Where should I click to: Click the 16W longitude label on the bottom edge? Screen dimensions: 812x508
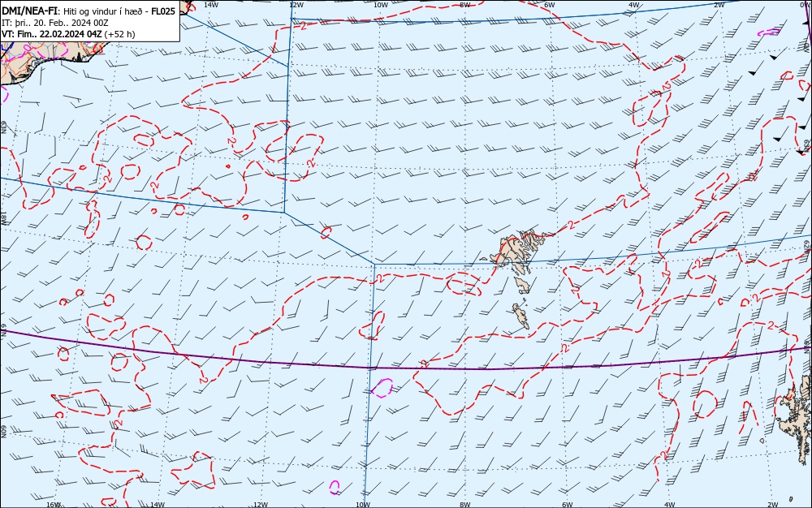coord(54,505)
